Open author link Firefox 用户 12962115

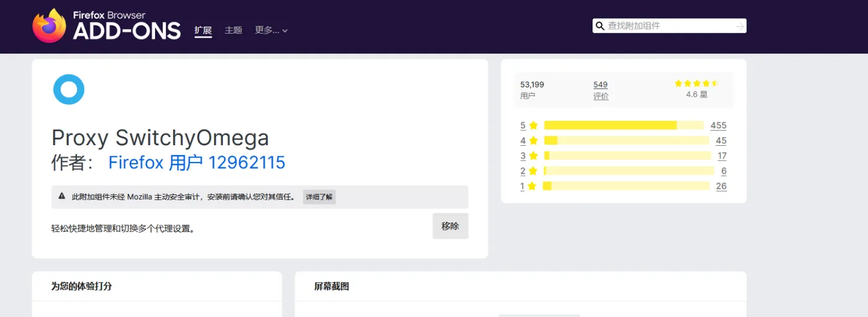(197, 163)
